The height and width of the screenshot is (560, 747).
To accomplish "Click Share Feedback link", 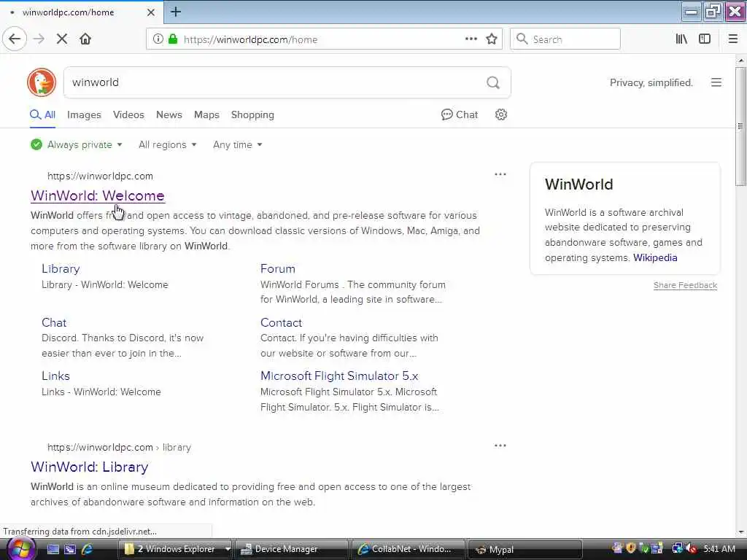I will tap(685, 285).
